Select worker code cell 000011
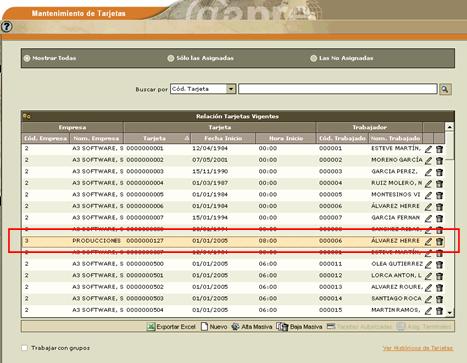This screenshot has width=467, height=363. [330, 264]
